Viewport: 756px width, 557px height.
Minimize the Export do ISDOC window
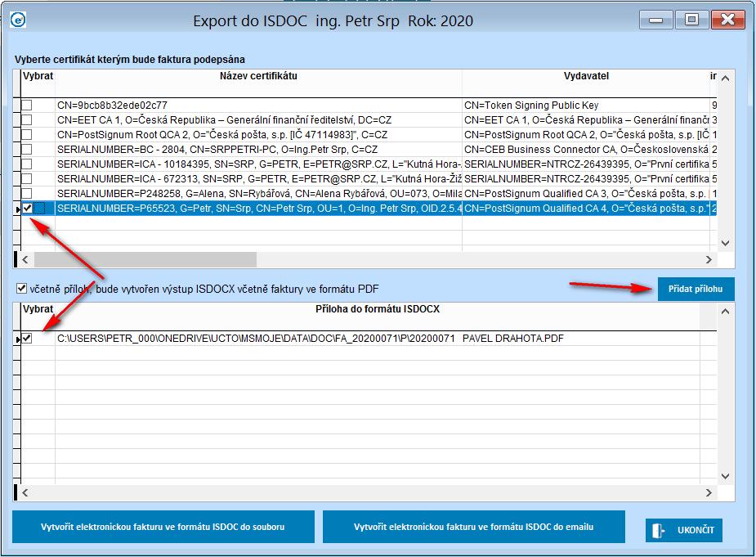[655, 20]
